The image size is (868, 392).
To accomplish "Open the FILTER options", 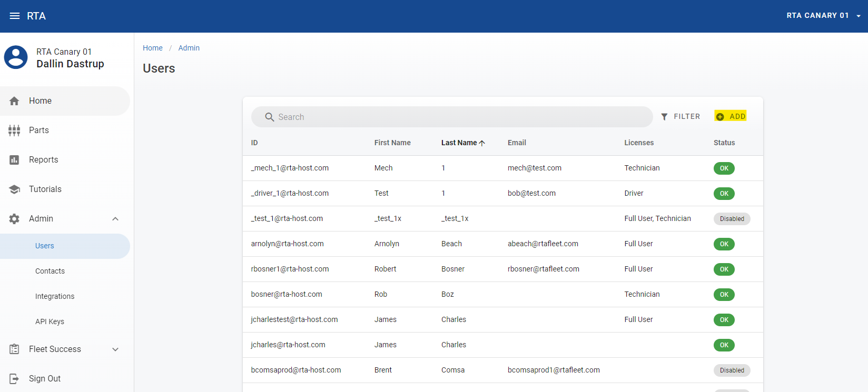I will point(680,116).
